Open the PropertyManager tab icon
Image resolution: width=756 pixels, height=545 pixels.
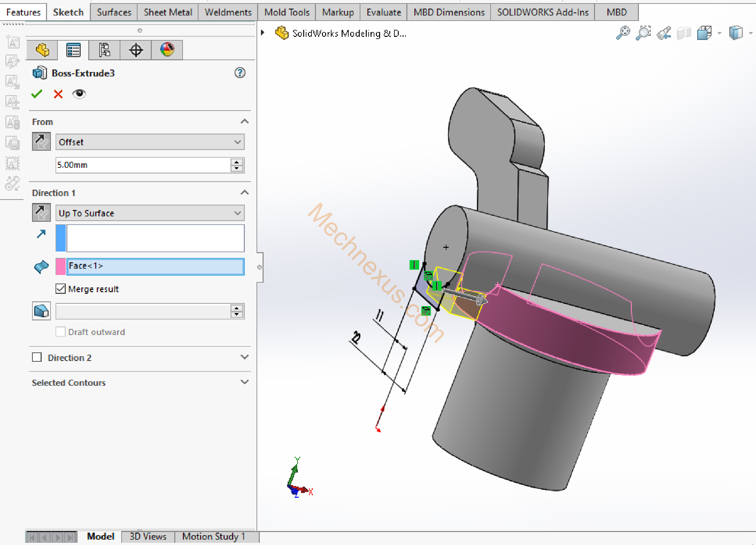coord(73,50)
